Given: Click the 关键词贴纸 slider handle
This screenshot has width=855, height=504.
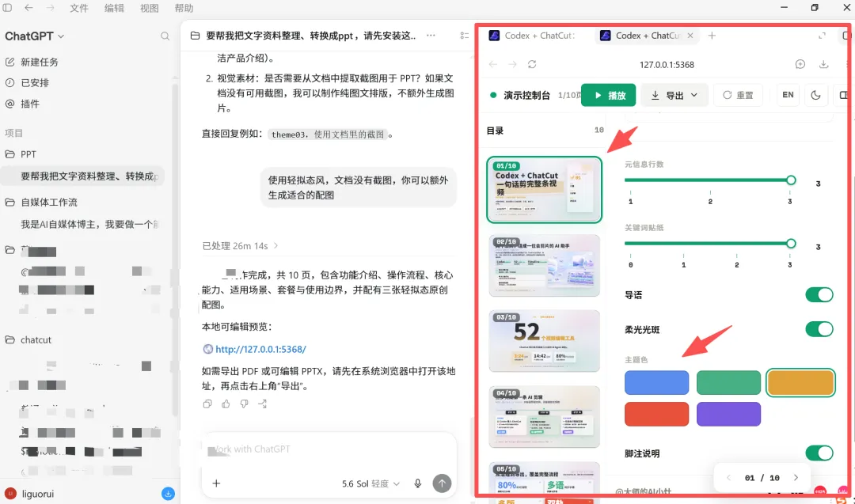Looking at the screenshot, I should coord(791,243).
